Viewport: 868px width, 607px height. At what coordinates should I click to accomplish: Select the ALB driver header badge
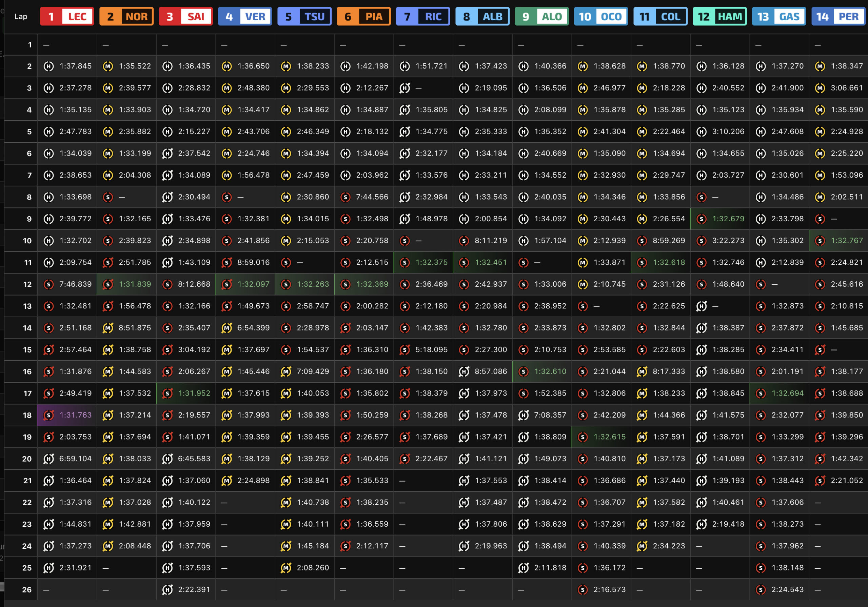coord(482,16)
